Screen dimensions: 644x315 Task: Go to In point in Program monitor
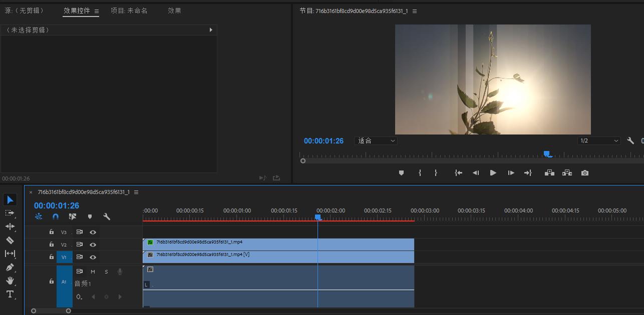pos(458,173)
